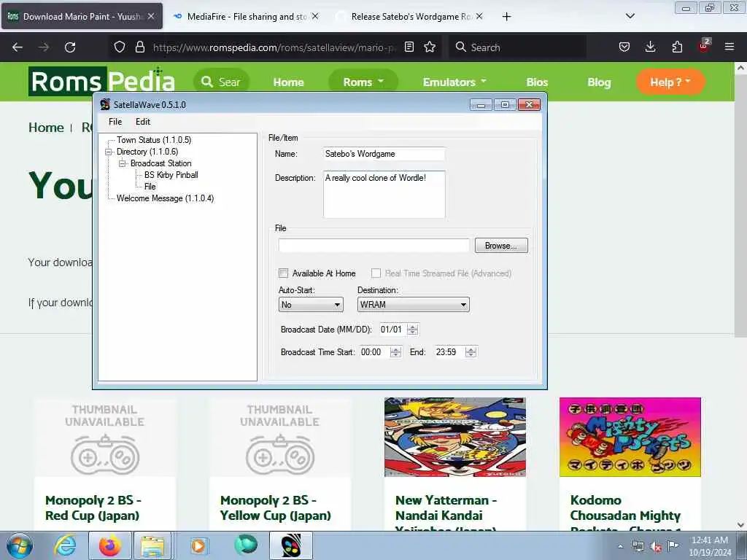Close the Release Satebo's Wordgame tab

click(x=479, y=16)
